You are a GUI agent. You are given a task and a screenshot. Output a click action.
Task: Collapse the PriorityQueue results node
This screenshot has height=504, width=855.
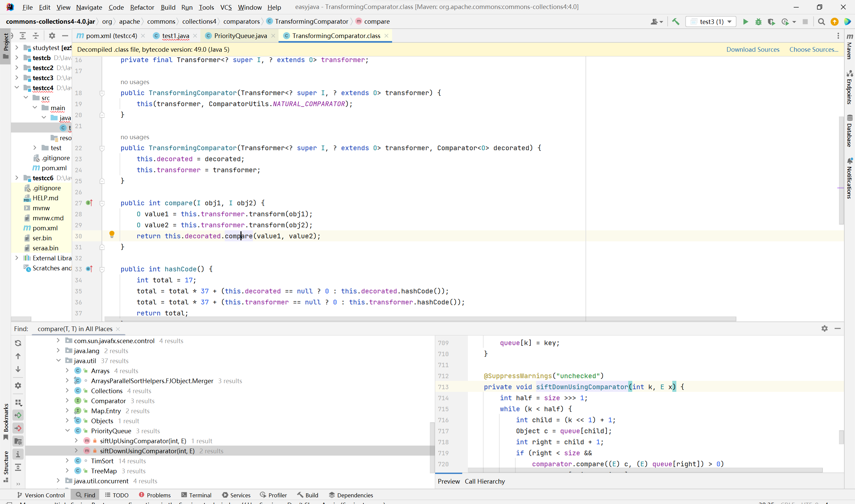pos(67,431)
